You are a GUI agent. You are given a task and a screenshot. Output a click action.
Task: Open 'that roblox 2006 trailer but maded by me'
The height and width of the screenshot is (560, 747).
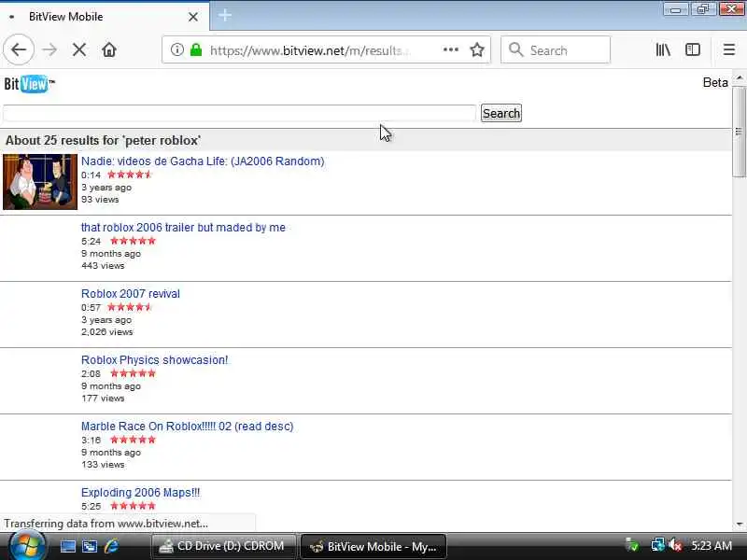click(183, 228)
